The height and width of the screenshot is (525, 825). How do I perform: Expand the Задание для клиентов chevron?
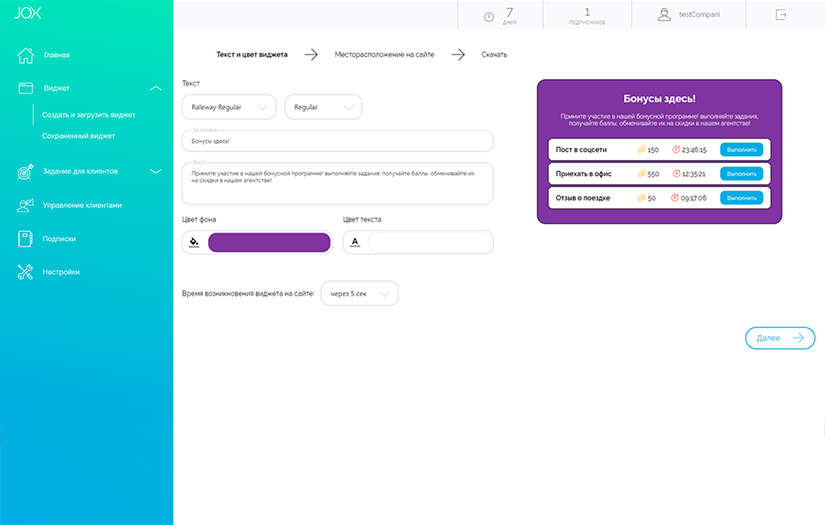[x=156, y=171]
